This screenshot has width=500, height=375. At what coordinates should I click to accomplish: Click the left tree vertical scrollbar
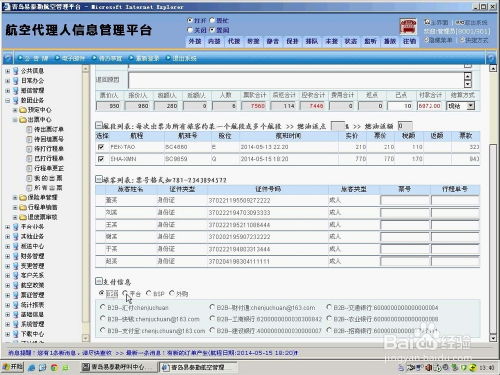pos(85,203)
